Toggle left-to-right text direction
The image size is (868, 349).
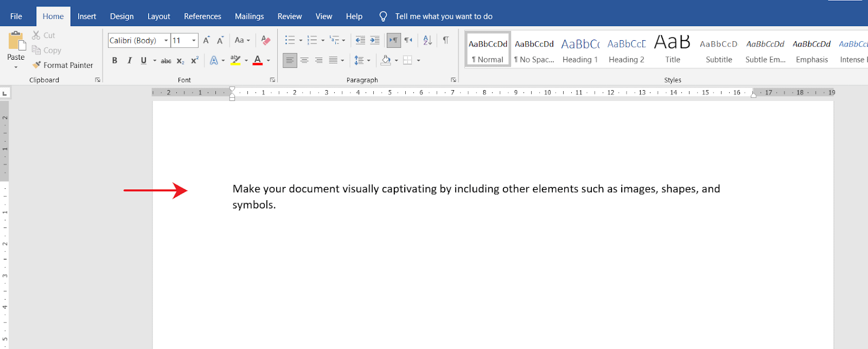point(394,40)
